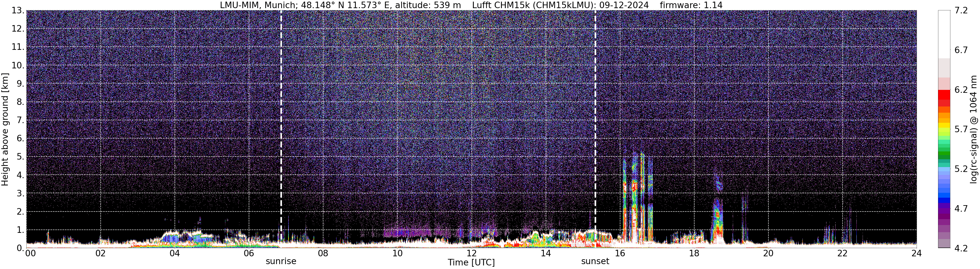Click the y-axis tick label 5.
980x269 pixels.
tap(20, 157)
